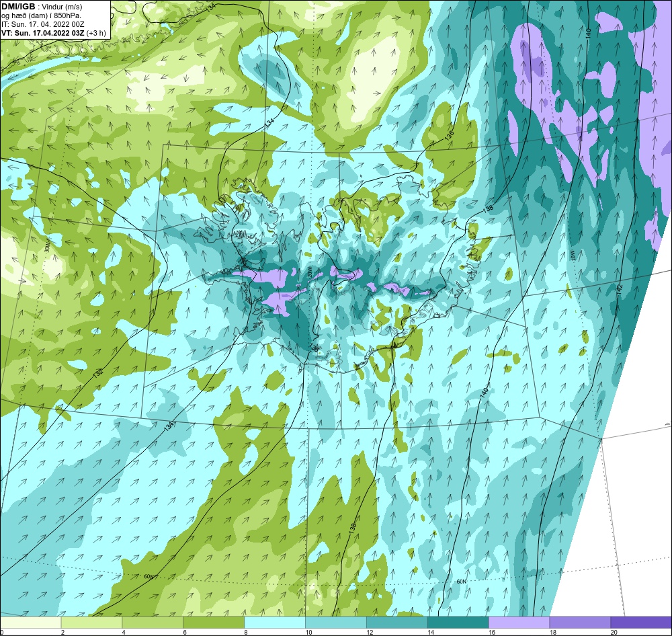Click the "30W" longitude label
The height and width of the screenshot is (636, 672).
coord(47,248)
